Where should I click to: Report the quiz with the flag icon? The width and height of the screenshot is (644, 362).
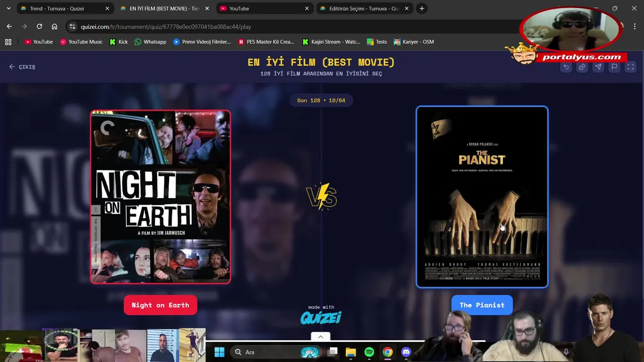pyautogui.click(x=614, y=67)
